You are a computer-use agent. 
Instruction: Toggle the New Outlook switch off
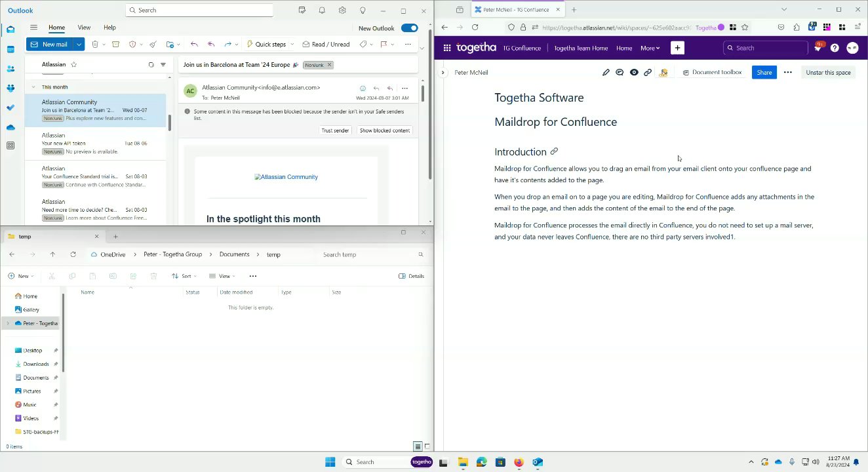tap(409, 28)
